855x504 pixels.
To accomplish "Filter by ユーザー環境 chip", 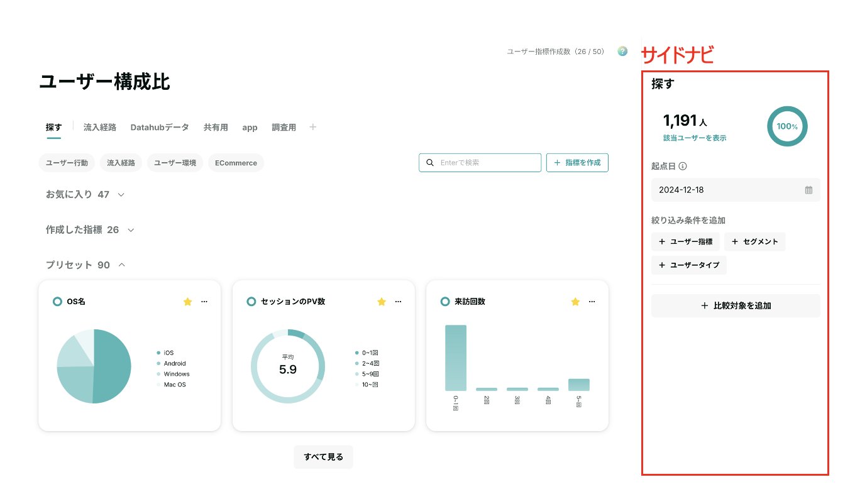I will click(x=175, y=163).
